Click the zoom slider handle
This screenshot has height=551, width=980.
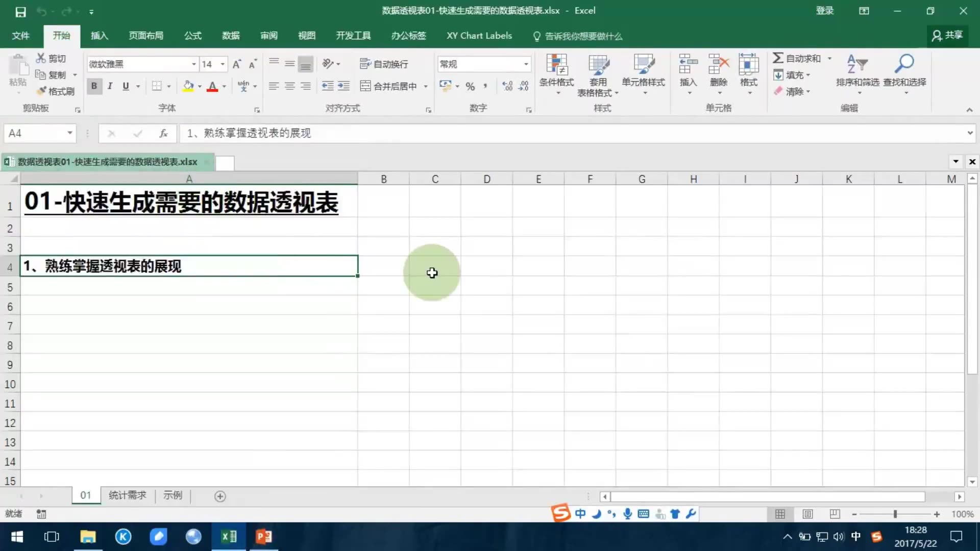[895, 514]
